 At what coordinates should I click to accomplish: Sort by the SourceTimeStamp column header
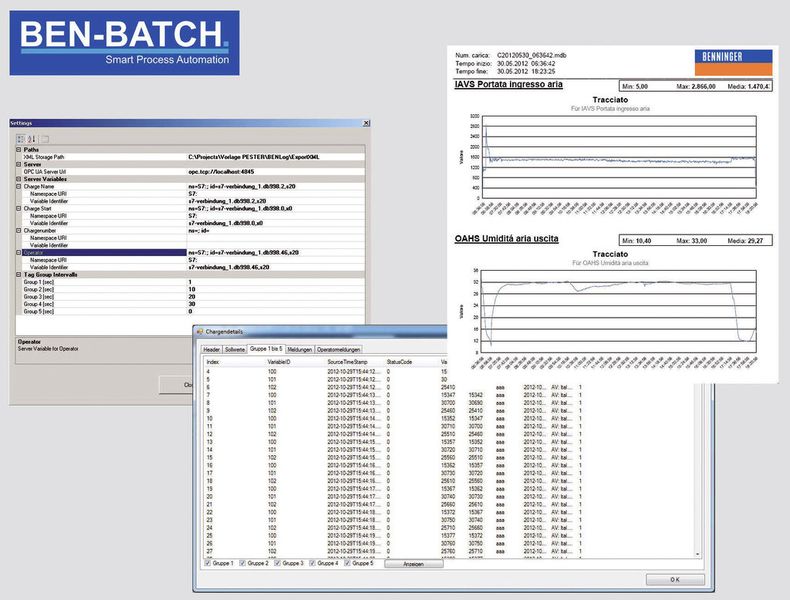[347, 362]
